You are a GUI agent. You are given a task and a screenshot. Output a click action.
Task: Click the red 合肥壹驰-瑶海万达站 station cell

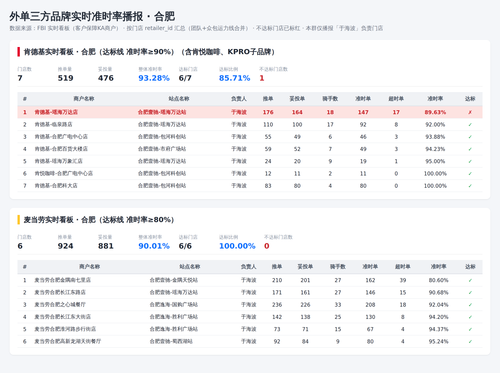(162, 112)
